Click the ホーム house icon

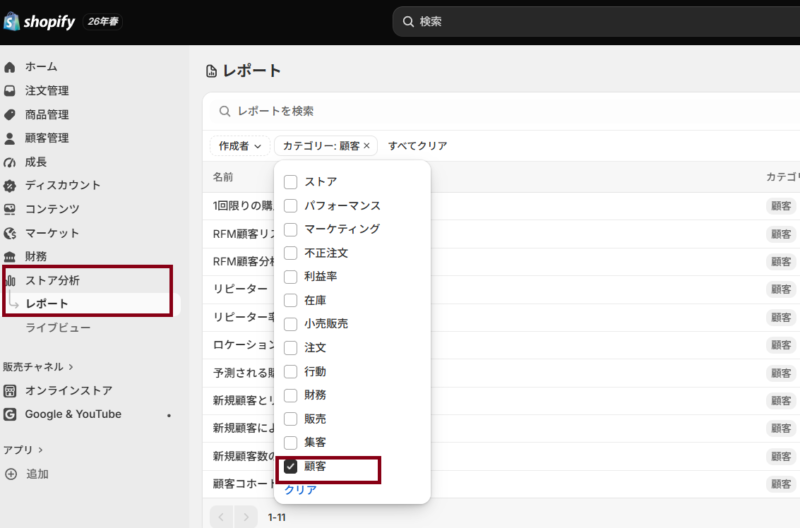click(10, 67)
